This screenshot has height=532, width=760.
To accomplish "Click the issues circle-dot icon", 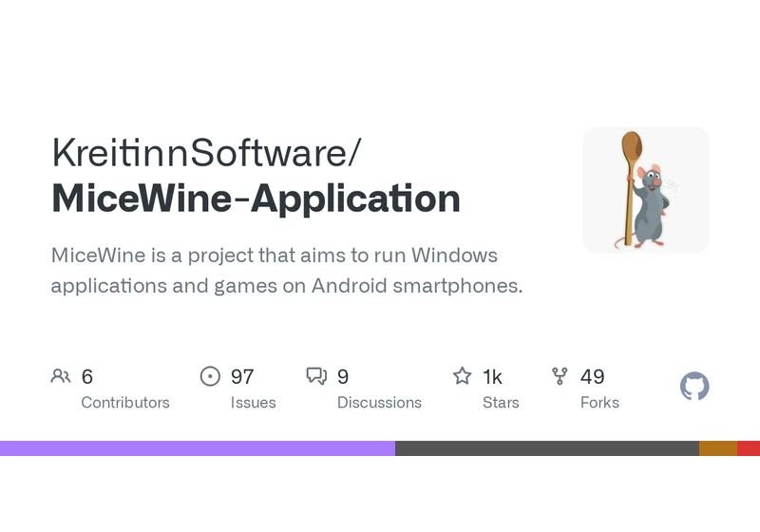I will (210, 376).
